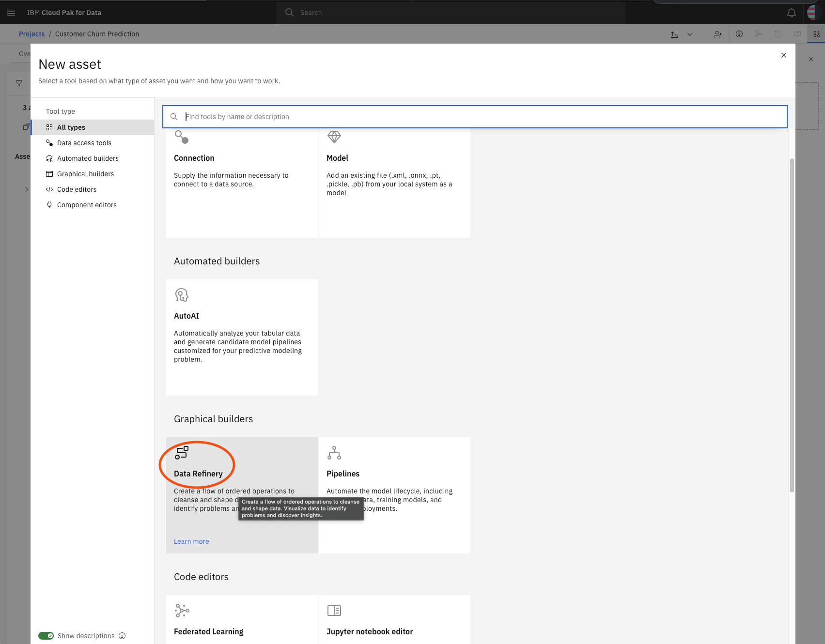
Task: Click the notifications bell icon
Action: 792,13
